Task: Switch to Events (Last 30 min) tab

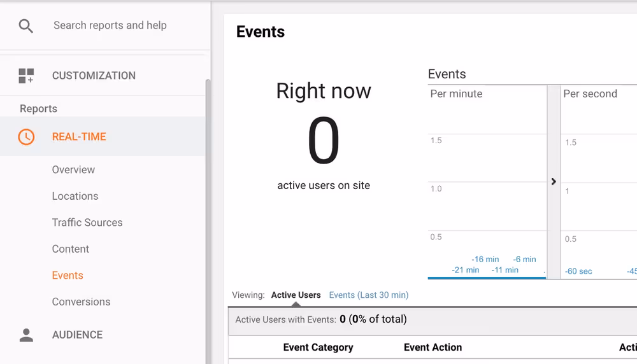Action: [x=369, y=295]
